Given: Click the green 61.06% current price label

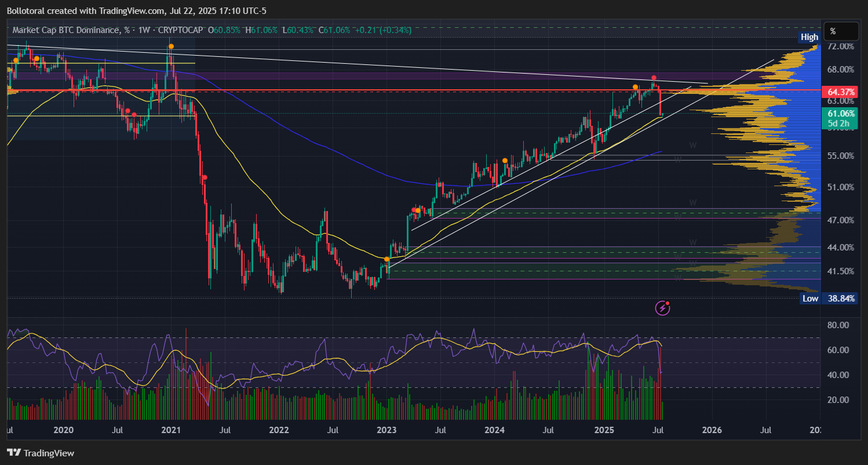Looking at the screenshot, I should (840, 114).
